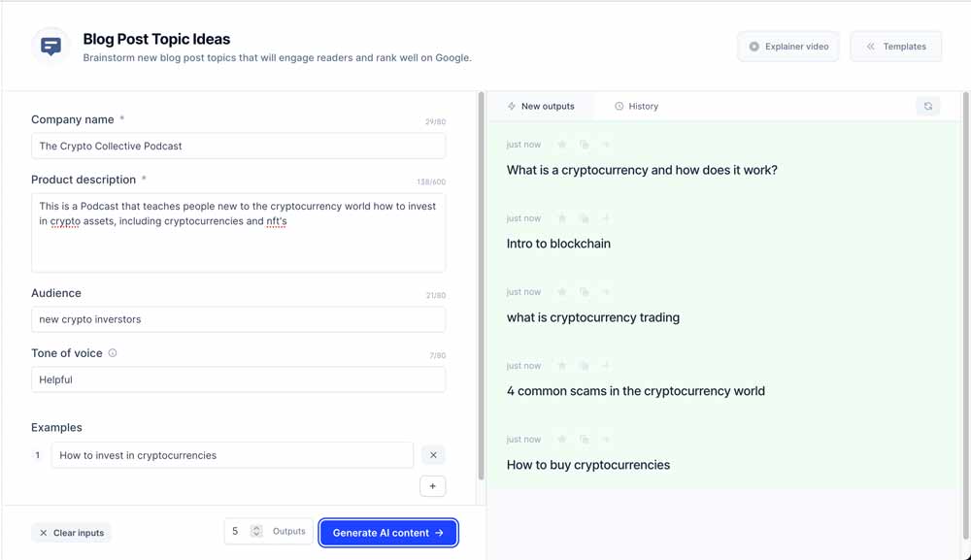Remove example 'How to invest in cryptocurrencies'
The image size is (971, 560).
pos(433,455)
